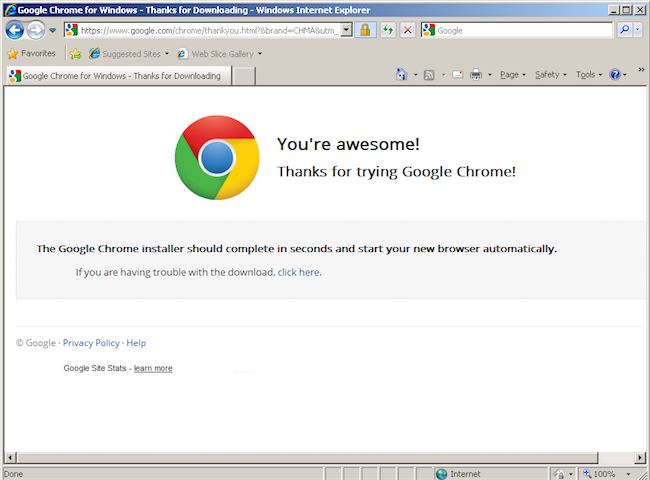650x480 pixels.
Task: Click the Back navigation arrow
Action: [x=15, y=30]
